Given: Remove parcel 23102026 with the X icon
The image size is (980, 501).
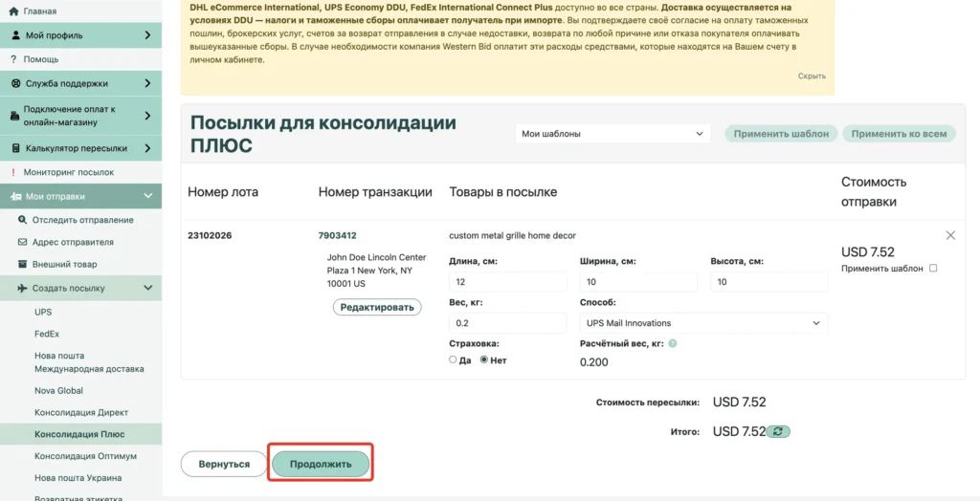Looking at the screenshot, I should pyautogui.click(x=950, y=235).
